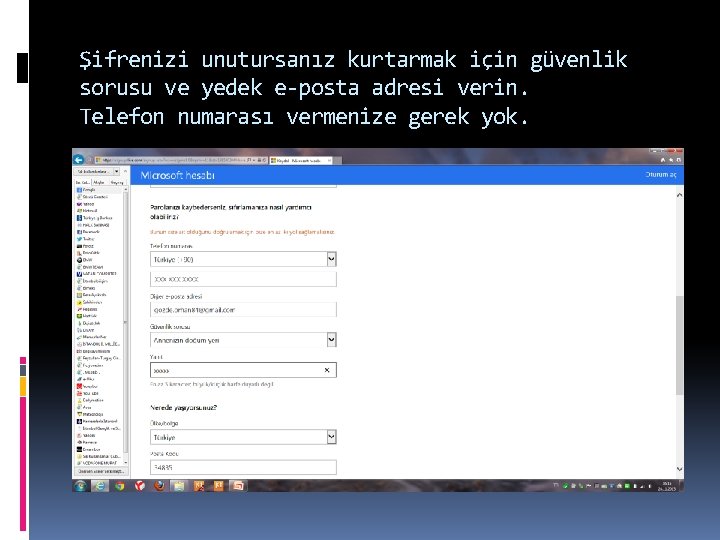Open the Windows Start menu orb
The image size is (720, 540).
80,486
